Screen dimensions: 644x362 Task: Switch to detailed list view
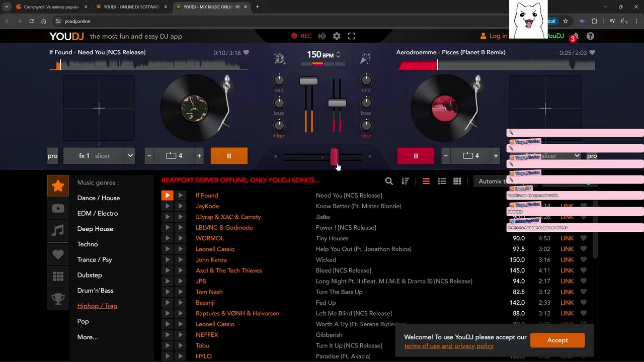point(442,182)
